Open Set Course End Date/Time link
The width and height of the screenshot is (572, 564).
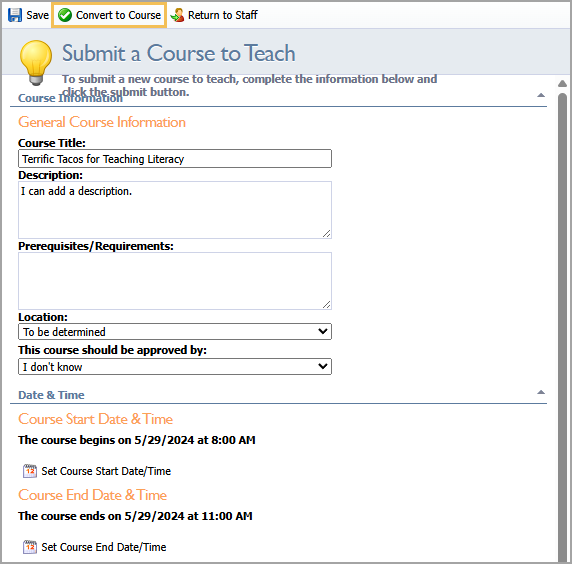coord(104,547)
